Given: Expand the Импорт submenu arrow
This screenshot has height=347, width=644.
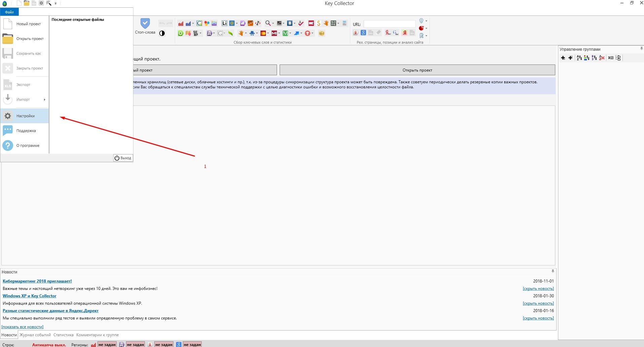Looking at the screenshot, I should 44,99.
